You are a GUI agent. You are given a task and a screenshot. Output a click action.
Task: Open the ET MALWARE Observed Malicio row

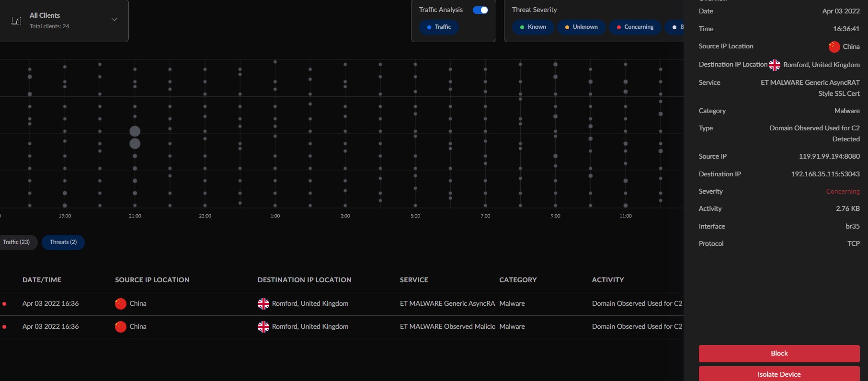pyautogui.click(x=447, y=327)
